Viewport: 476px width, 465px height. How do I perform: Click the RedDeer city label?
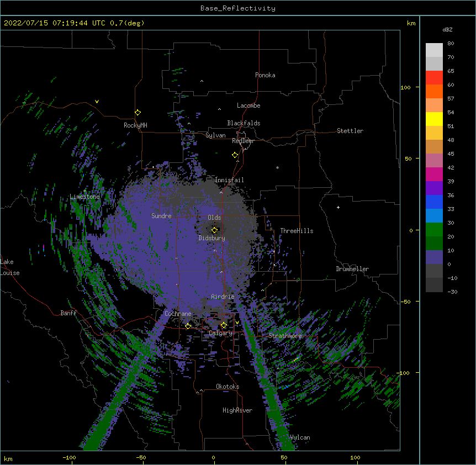pyautogui.click(x=243, y=141)
